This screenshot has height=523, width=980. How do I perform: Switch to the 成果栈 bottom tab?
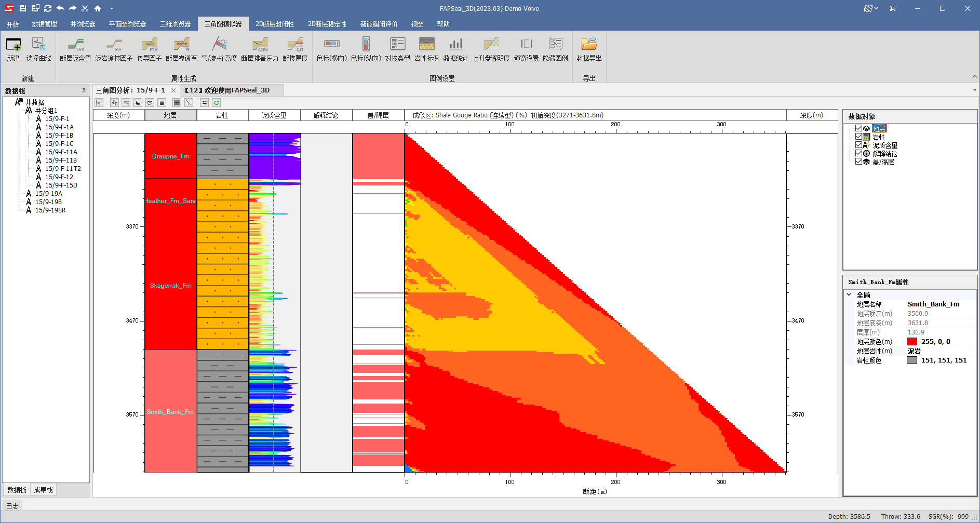44,490
